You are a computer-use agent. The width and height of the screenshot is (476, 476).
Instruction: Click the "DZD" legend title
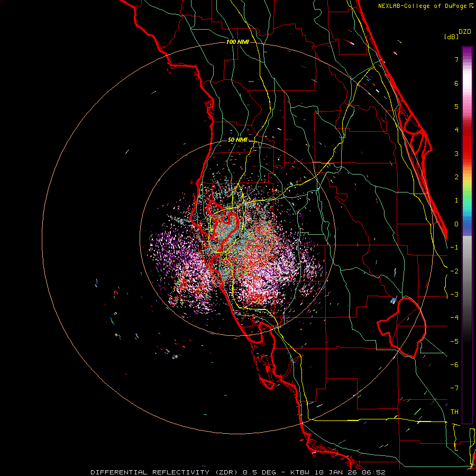coord(465,32)
